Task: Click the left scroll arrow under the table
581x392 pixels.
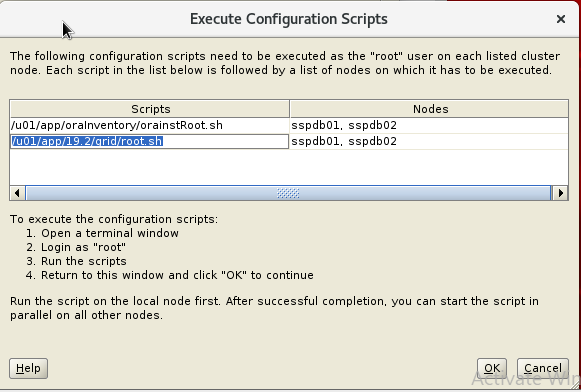Action: [x=17, y=193]
